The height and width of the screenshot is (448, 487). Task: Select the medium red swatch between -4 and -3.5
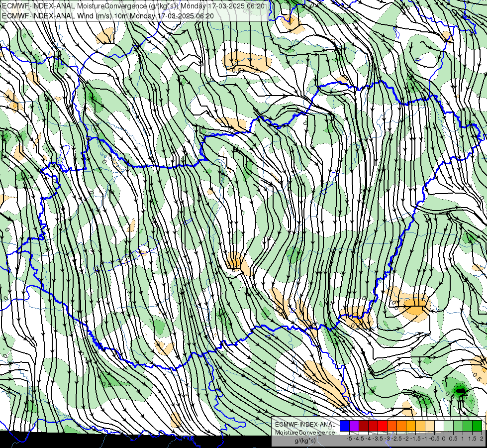pos(373,426)
